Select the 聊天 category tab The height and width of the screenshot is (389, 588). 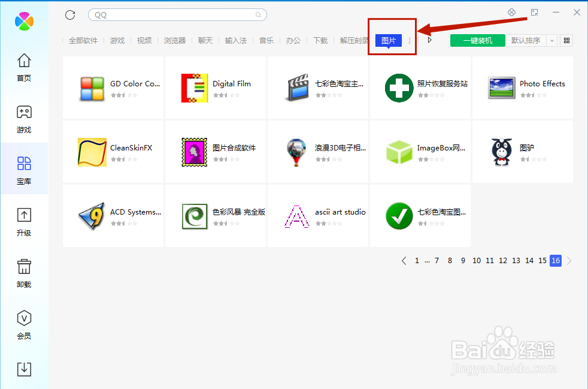tap(205, 41)
